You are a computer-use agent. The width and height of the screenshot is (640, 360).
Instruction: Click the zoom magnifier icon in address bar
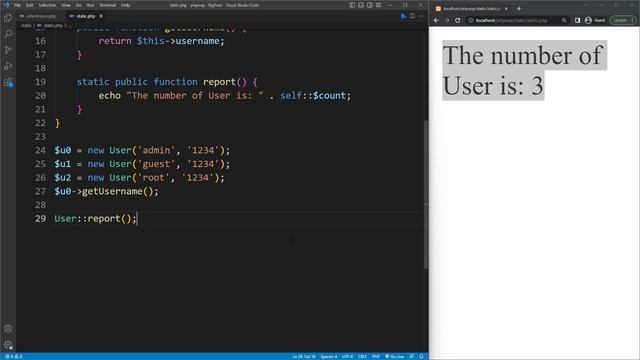pyautogui.click(x=564, y=20)
